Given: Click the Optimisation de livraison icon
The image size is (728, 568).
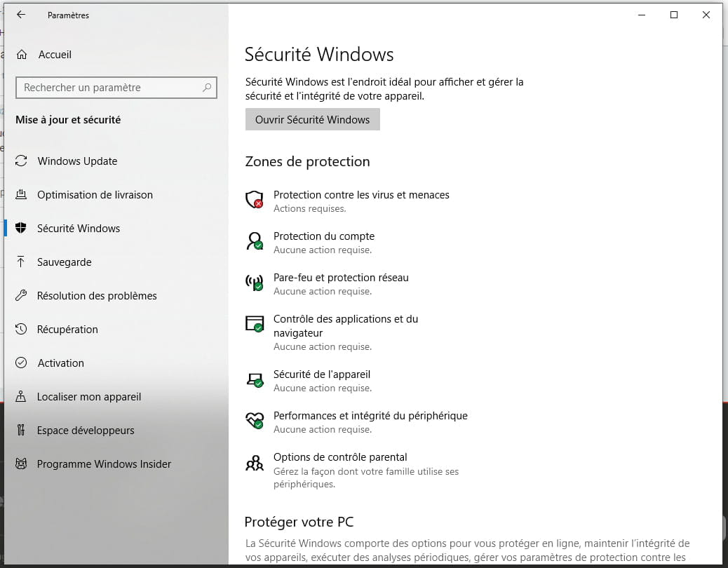Looking at the screenshot, I should click(21, 194).
